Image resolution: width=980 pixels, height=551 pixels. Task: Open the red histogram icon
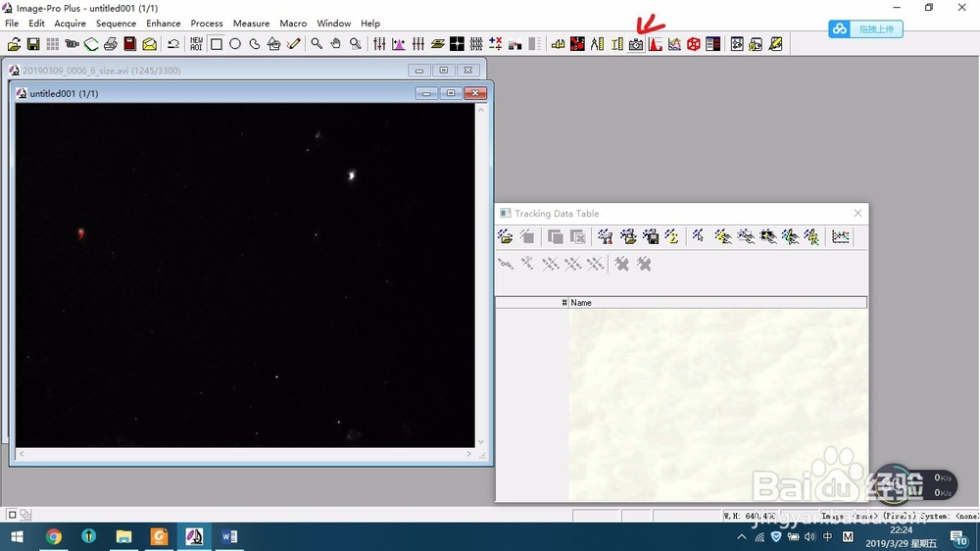click(655, 44)
